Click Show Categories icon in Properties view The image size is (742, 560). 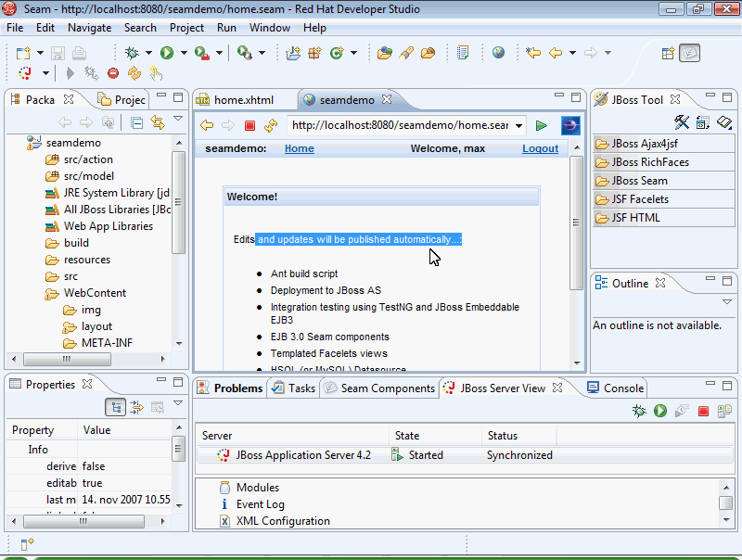point(115,407)
